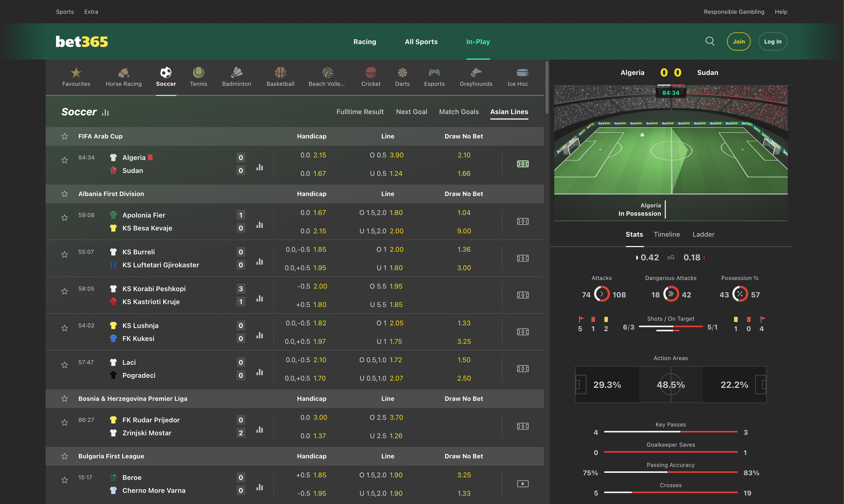
Task: Open the search magnifier
Action: tap(710, 41)
